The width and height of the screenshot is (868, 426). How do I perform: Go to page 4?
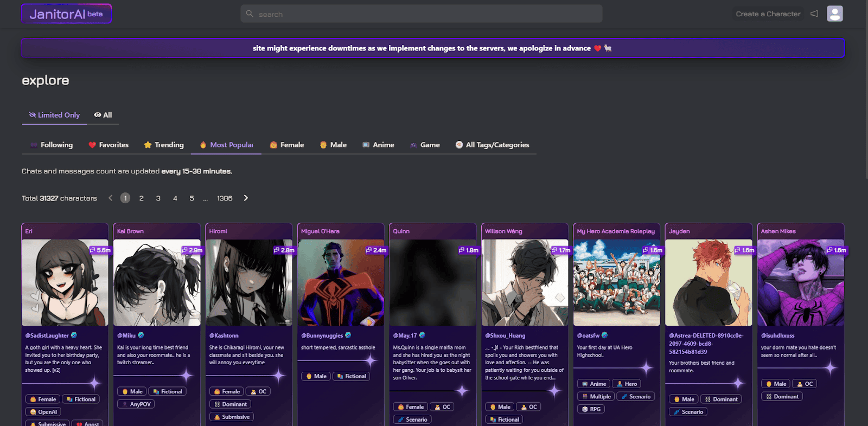tap(175, 198)
